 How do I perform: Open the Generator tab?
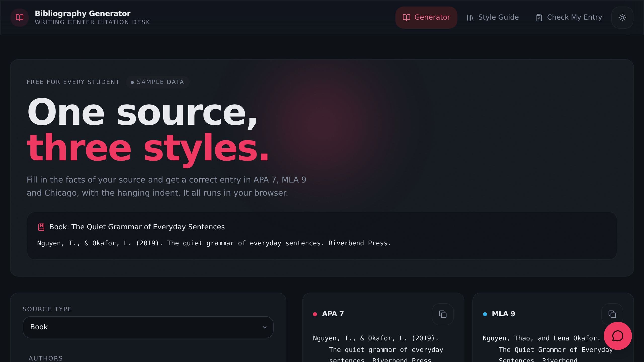426,17
